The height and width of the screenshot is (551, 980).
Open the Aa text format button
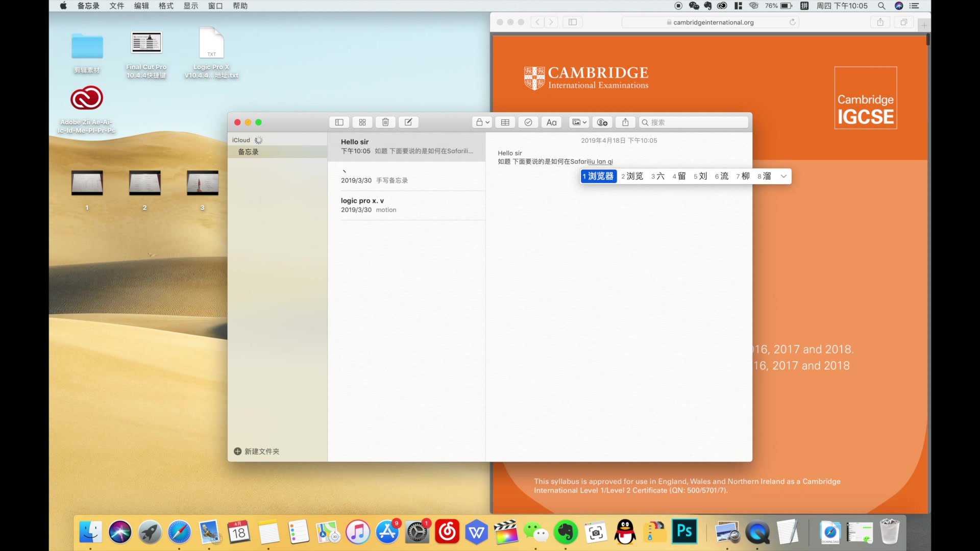(x=551, y=122)
